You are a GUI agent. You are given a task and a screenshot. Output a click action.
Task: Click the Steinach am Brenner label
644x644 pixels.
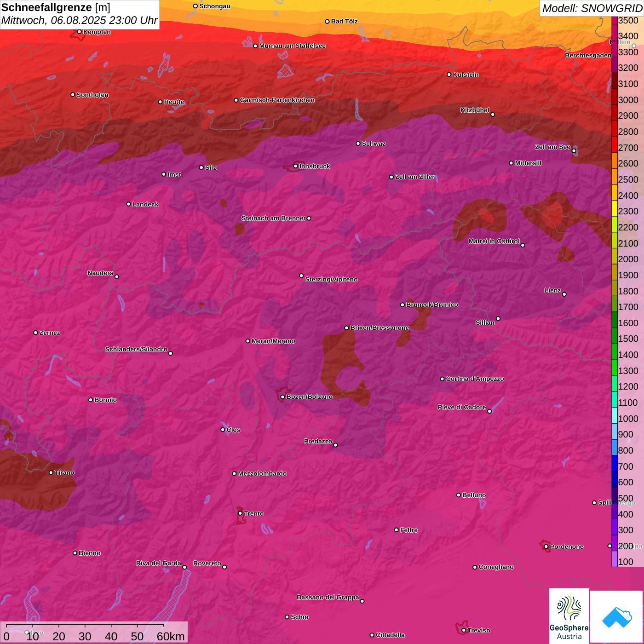(x=274, y=218)
